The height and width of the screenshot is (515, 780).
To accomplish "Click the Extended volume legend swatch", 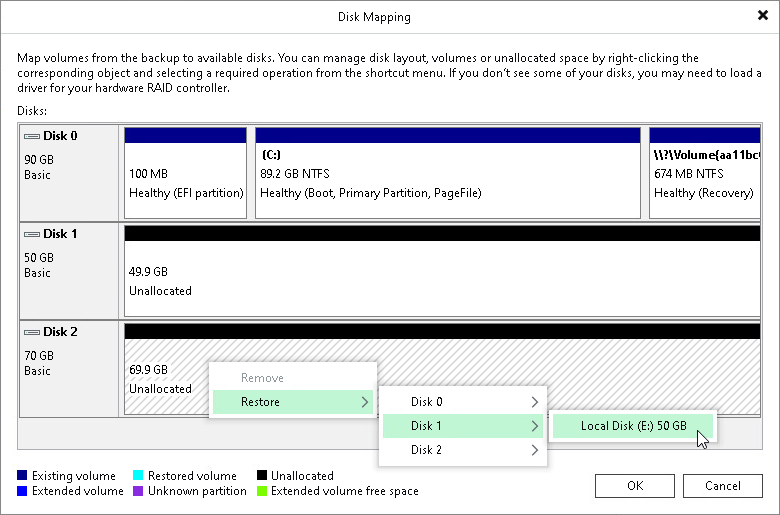I will click(22, 491).
